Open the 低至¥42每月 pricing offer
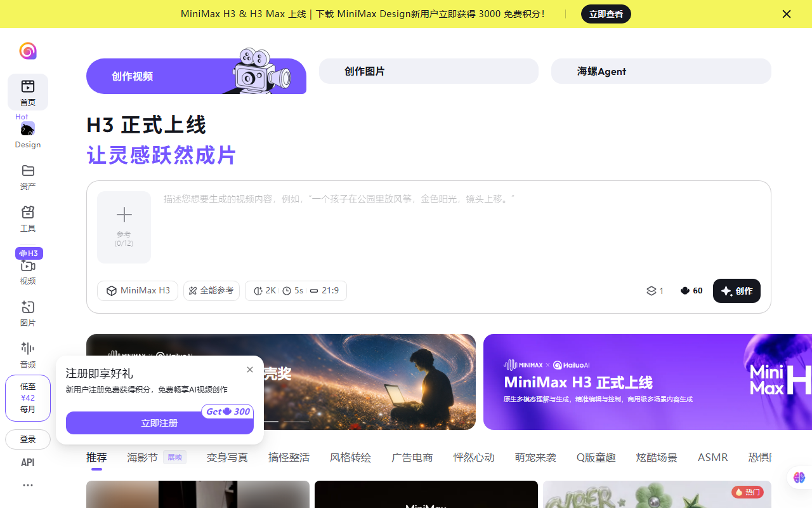 coord(28,398)
